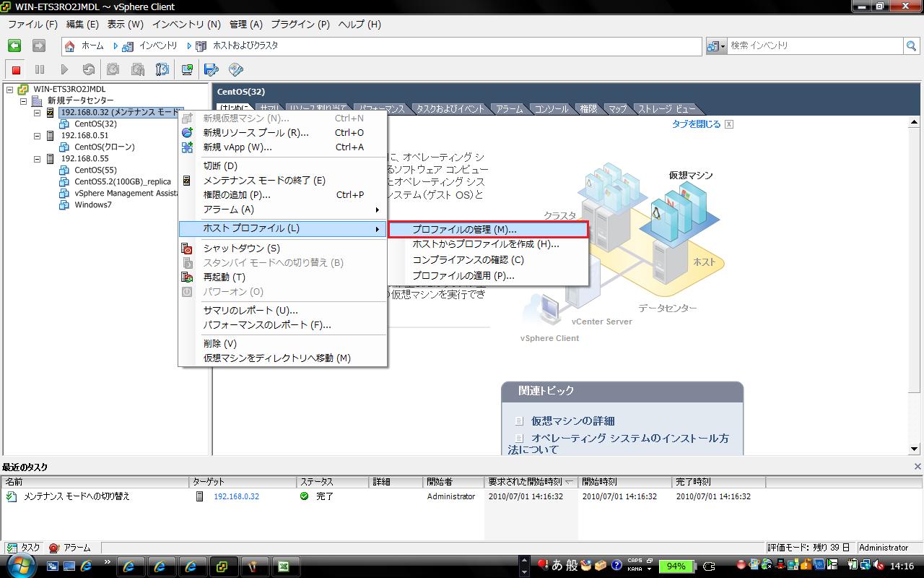Click the search magnifier icon
The width and height of the screenshot is (924, 578).
(x=912, y=46)
